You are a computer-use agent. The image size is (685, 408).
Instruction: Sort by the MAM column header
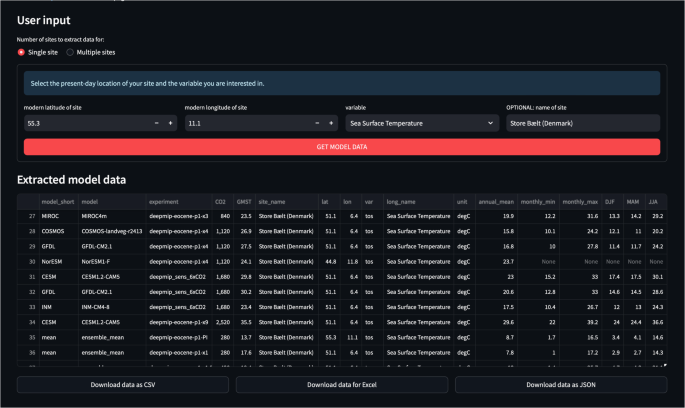tap(634, 202)
